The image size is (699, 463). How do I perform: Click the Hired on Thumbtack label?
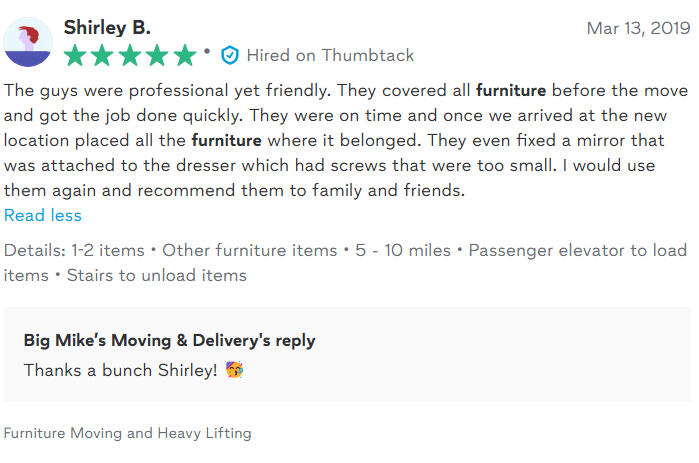tap(330, 55)
